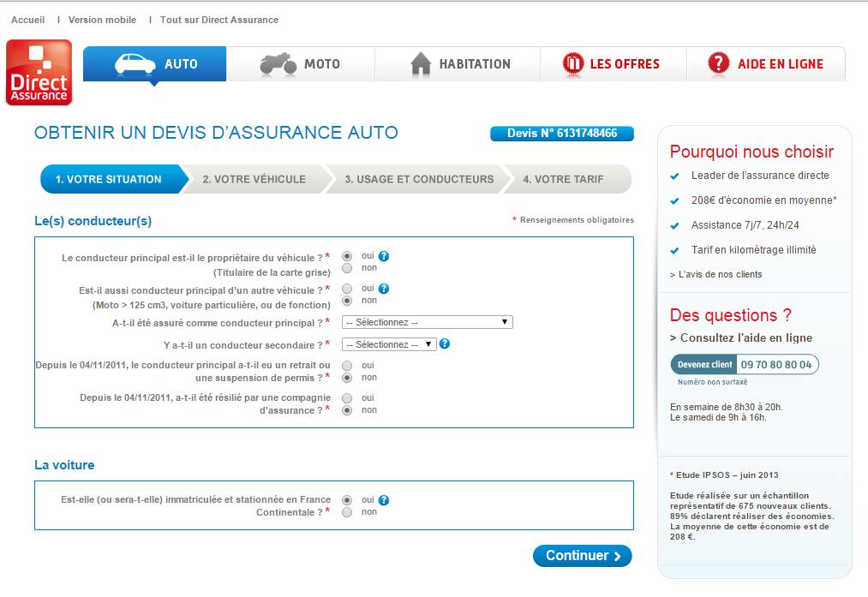Go to step 2. VOTRE VÉHICULE

tap(254, 179)
